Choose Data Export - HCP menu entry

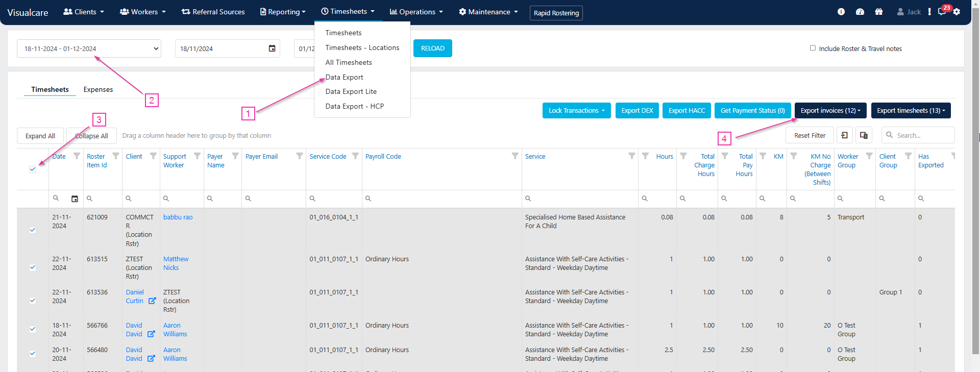coord(355,106)
